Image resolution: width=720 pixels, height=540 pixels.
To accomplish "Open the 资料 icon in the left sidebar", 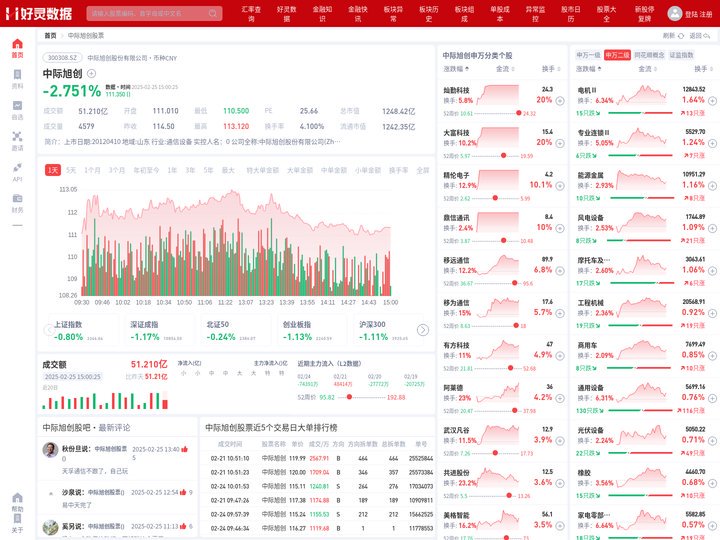I will [17, 75].
